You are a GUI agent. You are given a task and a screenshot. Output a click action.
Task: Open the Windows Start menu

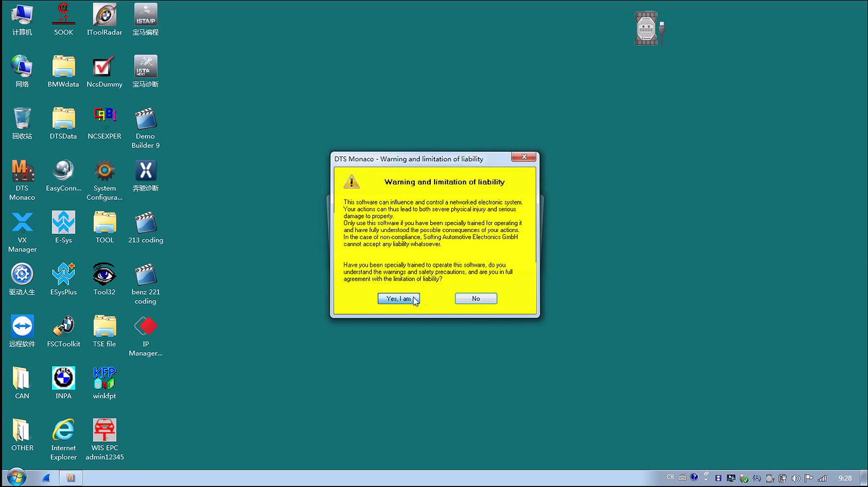[x=16, y=477]
